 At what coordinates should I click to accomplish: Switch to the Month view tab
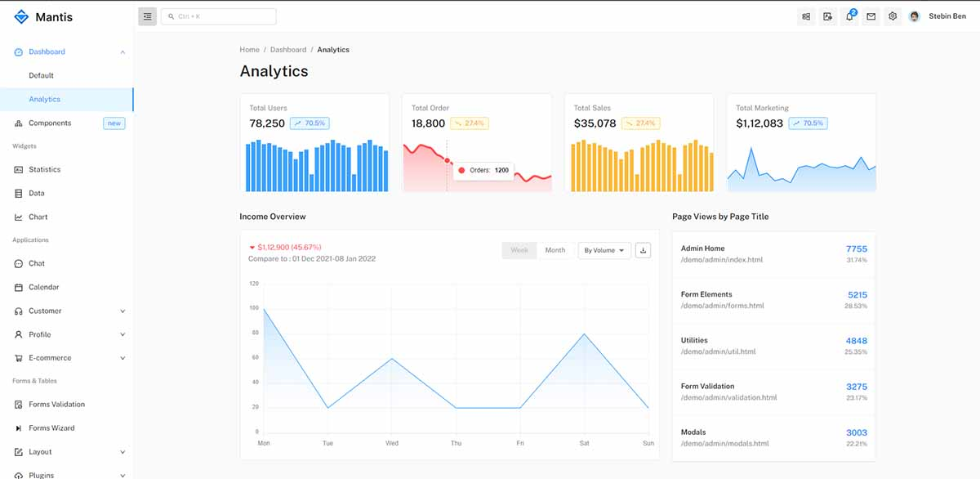click(555, 250)
